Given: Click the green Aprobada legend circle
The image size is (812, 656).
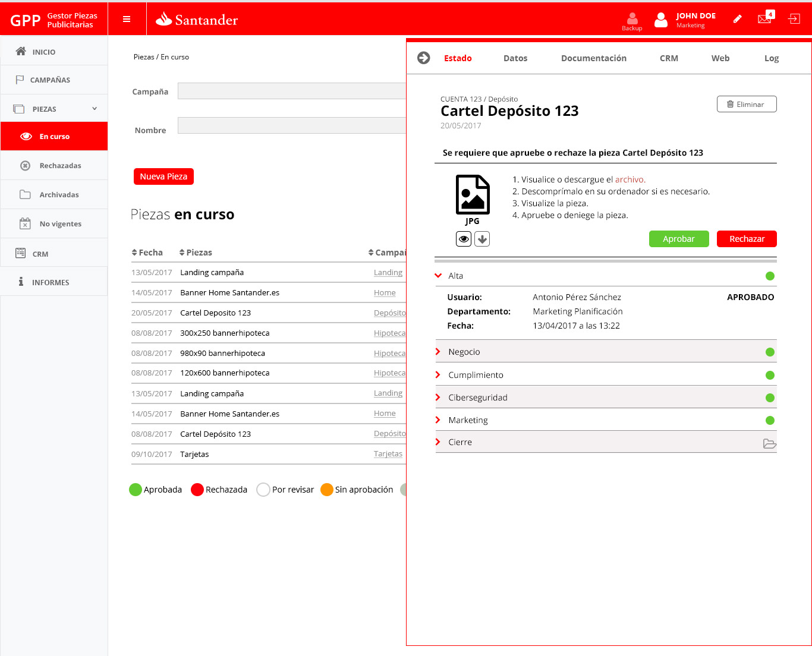Looking at the screenshot, I should 136,490.
